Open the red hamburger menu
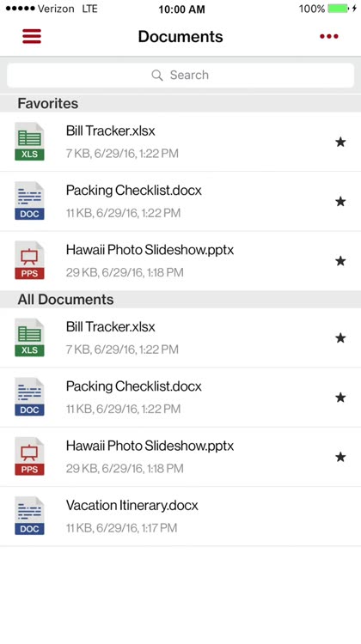The height and width of the screenshot is (644, 361). [x=32, y=36]
